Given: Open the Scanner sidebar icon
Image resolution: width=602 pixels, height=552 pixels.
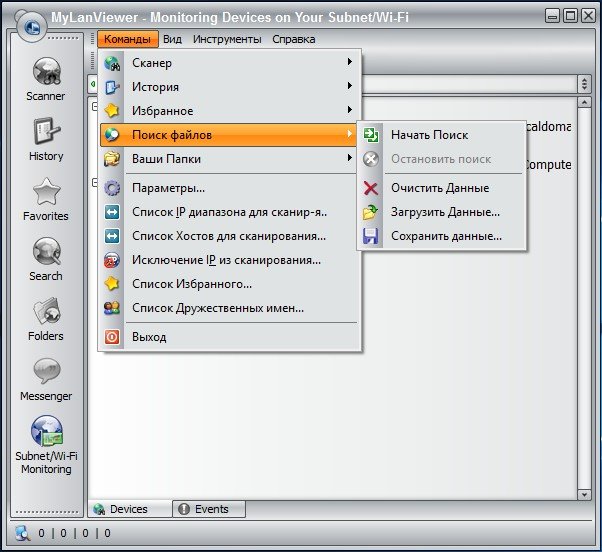Looking at the screenshot, I should point(46,71).
